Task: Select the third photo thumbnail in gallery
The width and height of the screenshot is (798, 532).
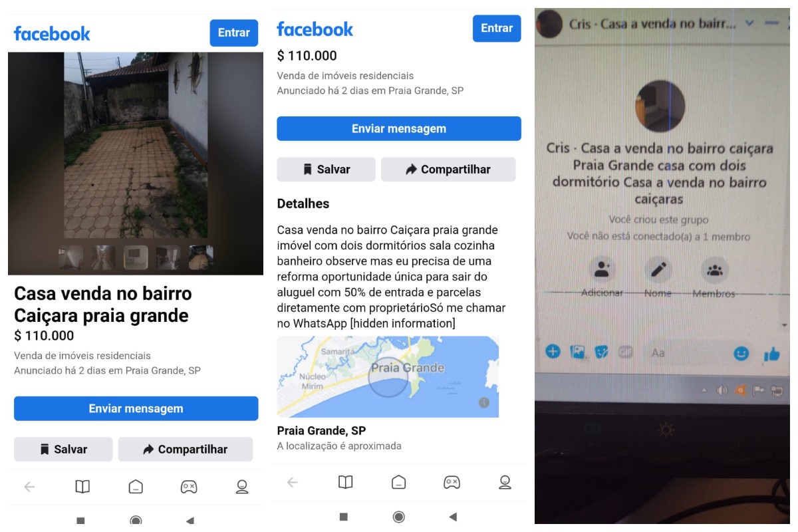Action: (x=136, y=257)
